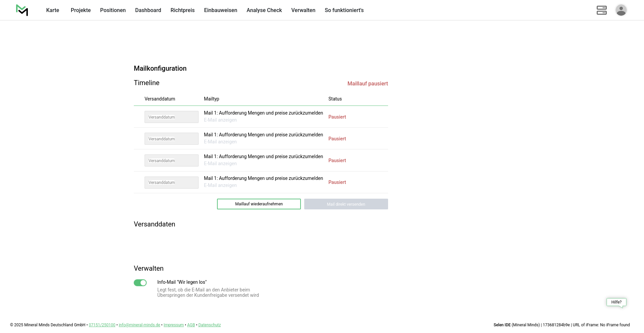Open So funktioniert's in navigation
Screen dimensions: 644x333
click(344, 10)
